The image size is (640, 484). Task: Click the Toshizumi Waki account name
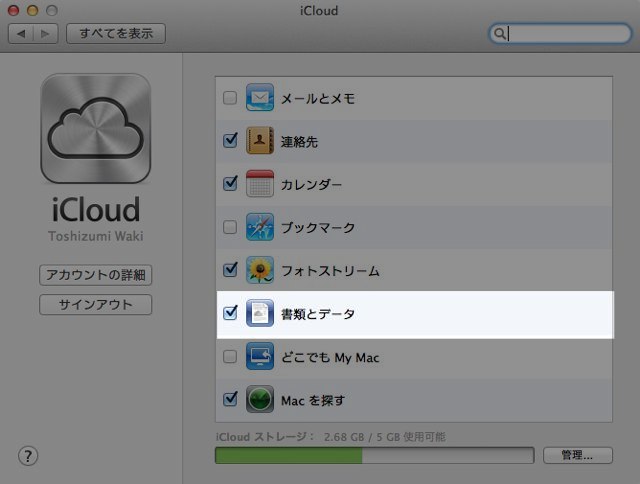coord(96,236)
